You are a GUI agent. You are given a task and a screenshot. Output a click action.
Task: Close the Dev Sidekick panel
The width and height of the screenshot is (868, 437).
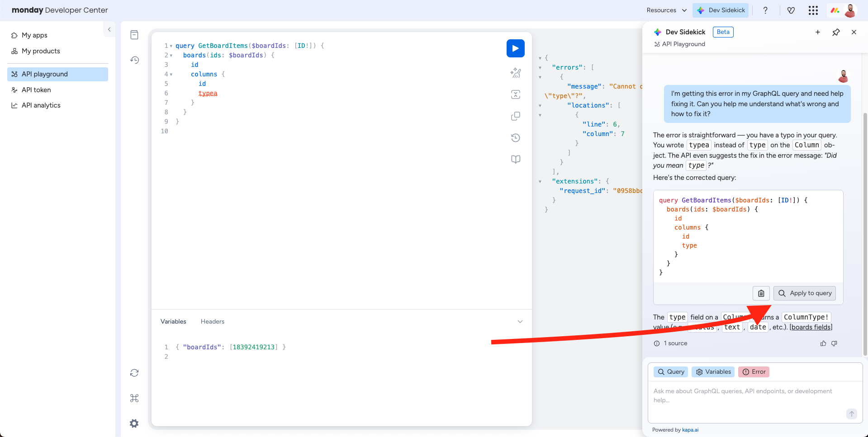(854, 32)
